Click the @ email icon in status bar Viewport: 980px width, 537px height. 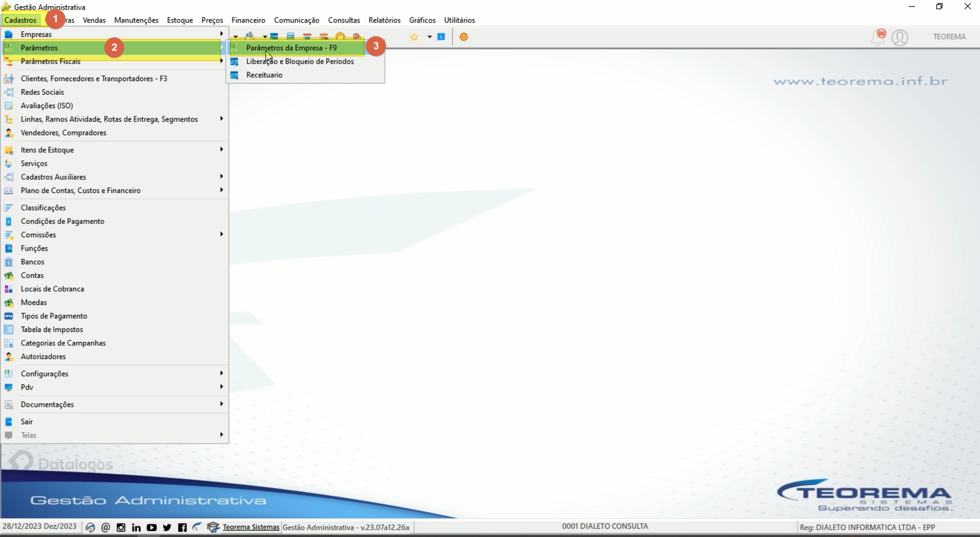click(105, 527)
